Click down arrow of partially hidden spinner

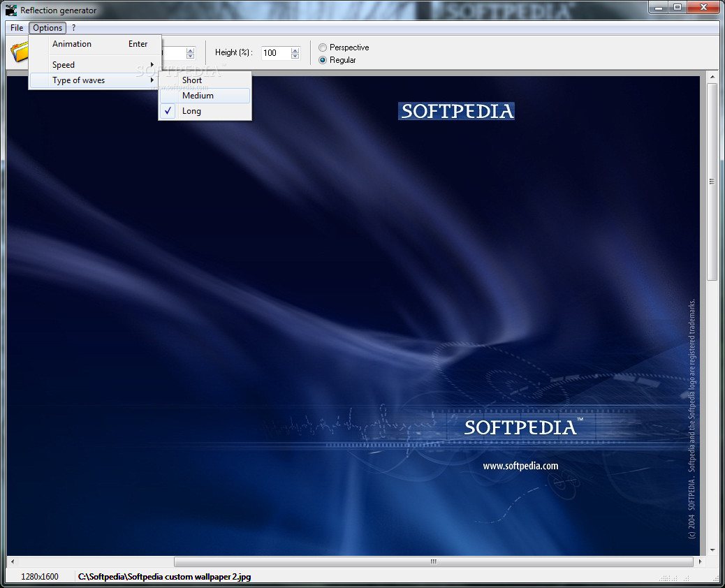(x=190, y=56)
